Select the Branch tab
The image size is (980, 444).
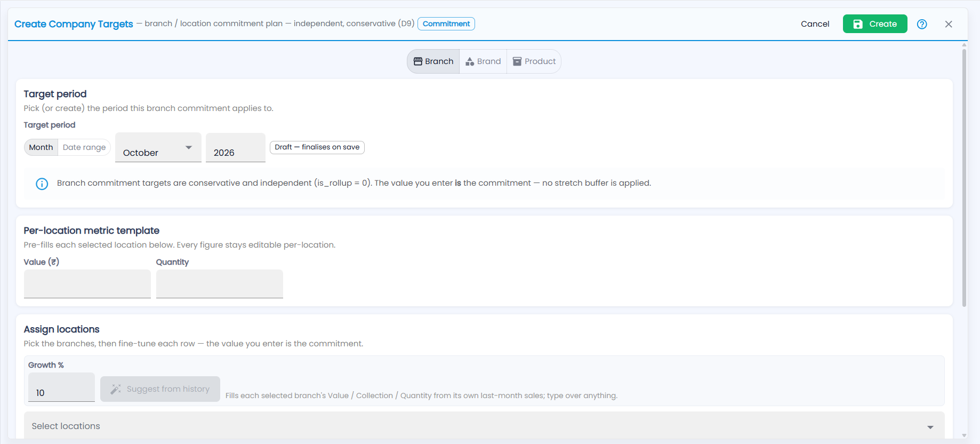pyautogui.click(x=433, y=61)
